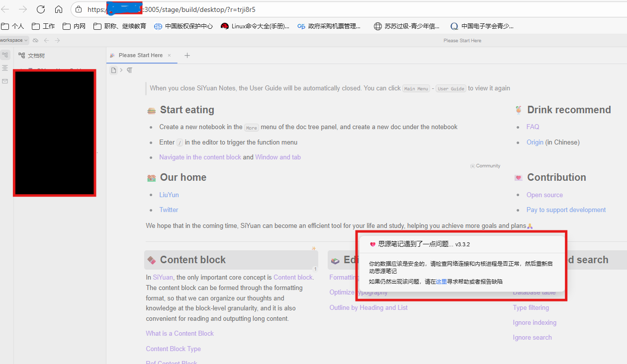This screenshot has width=627, height=364.
Task: Click the browser forward arrow
Action: click(x=23, y=9)
